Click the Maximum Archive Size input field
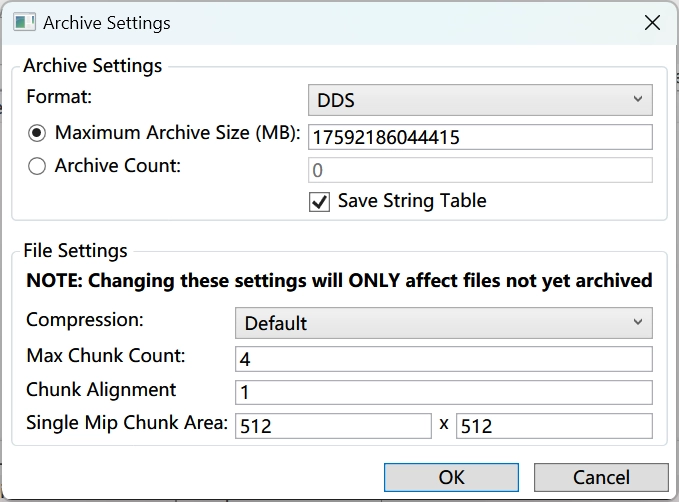 tap(480, 137)
